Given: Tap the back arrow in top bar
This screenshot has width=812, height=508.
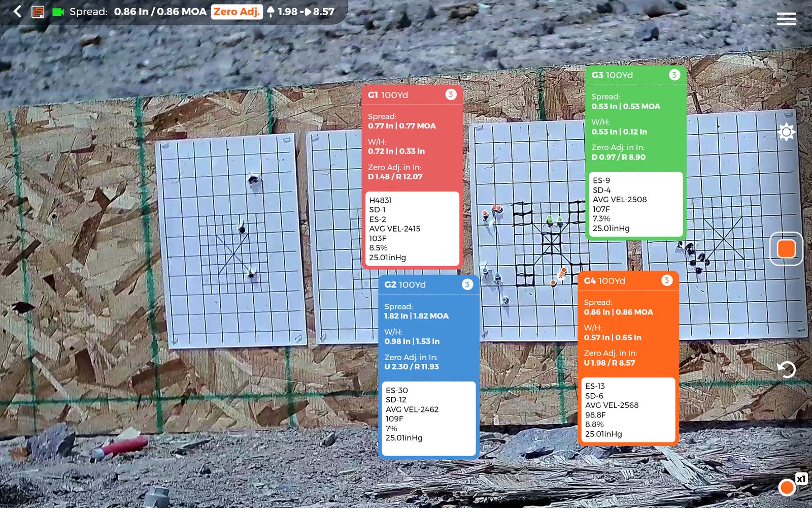Looking at the screenshot, I should tap(17, 11).
